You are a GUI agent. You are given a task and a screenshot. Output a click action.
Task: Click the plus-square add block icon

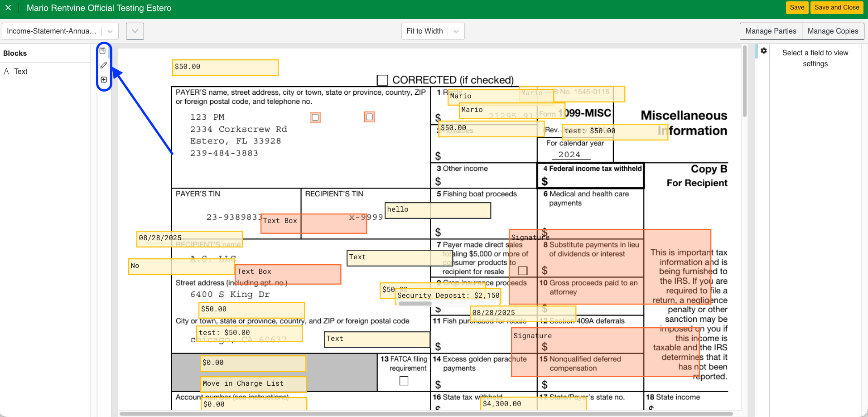[x=104, y=80]
